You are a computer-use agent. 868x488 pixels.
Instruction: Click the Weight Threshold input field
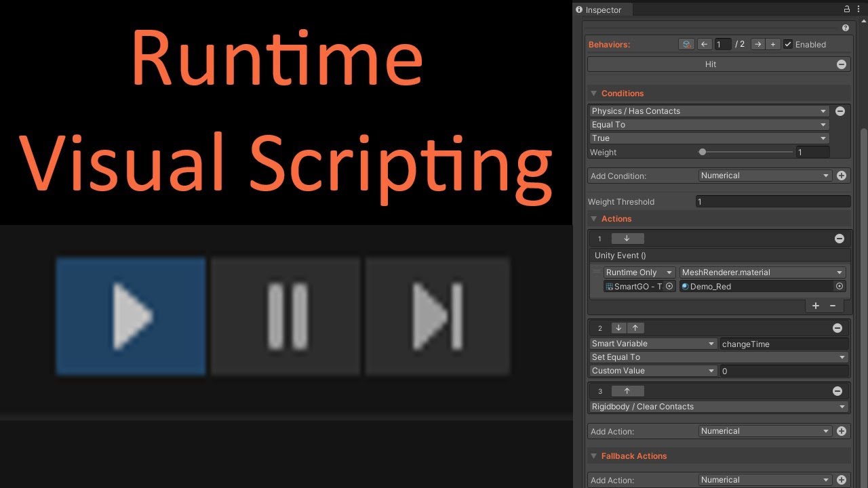(x=773, y=201)
